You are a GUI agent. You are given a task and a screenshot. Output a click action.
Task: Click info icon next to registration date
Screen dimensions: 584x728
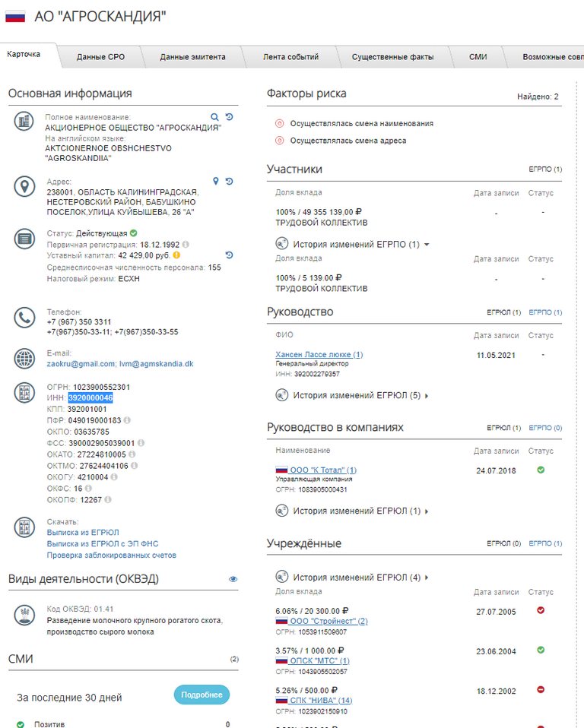186,245
